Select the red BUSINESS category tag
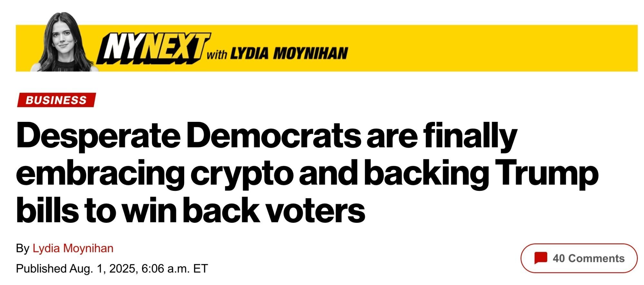Viewport: 644px width, 285px height. 56,100
